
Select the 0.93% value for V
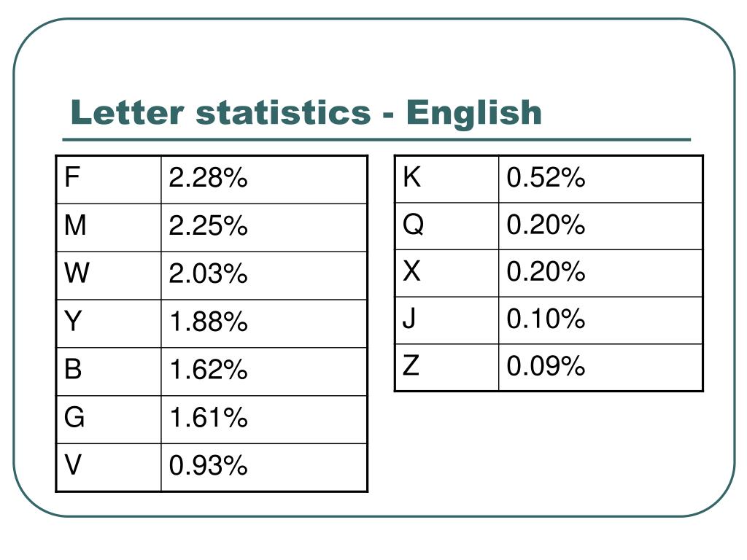coord(264,467)
